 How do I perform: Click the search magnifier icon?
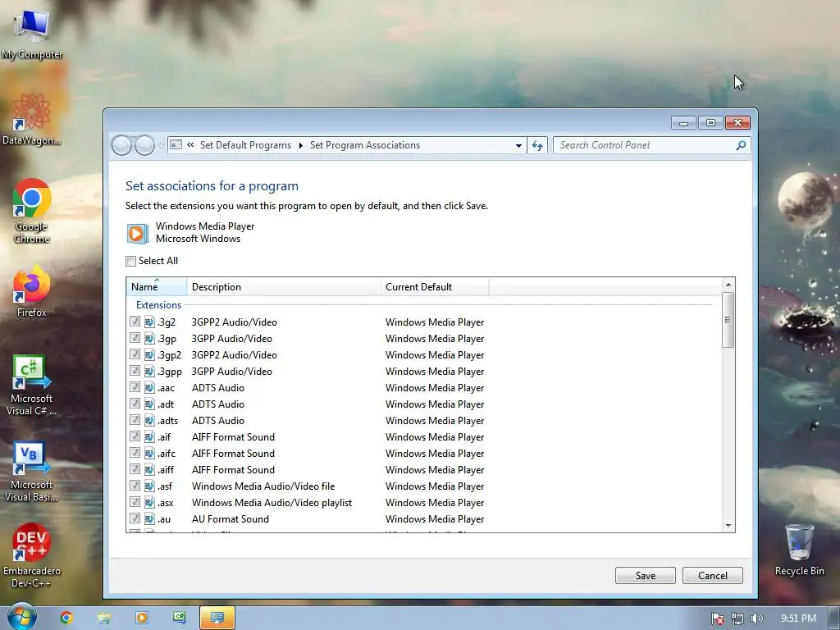point(741,145)
